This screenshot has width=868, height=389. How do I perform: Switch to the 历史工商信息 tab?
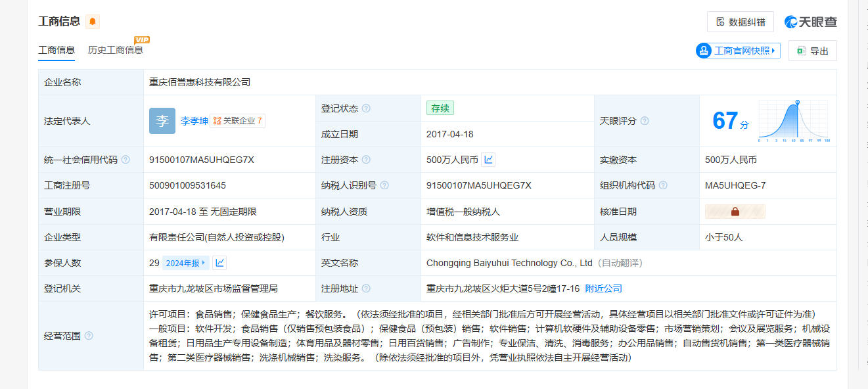(x=116, y=50)
